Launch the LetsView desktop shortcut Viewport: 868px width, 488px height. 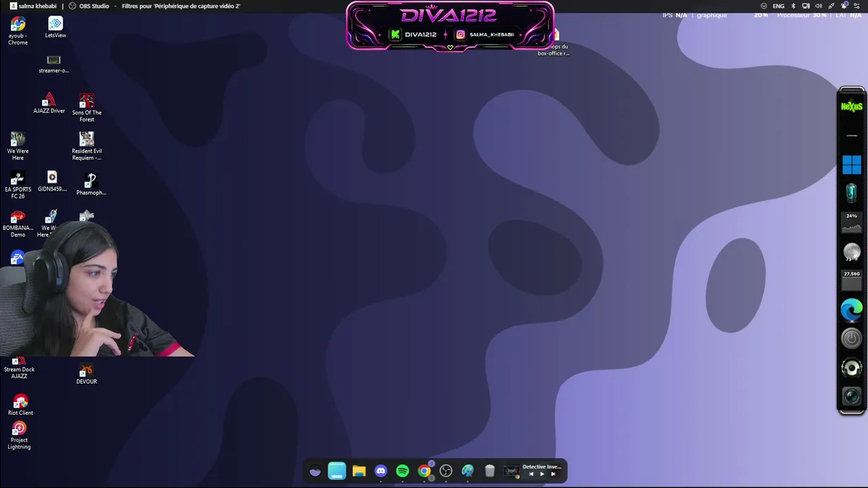click(x=56, y=28)
